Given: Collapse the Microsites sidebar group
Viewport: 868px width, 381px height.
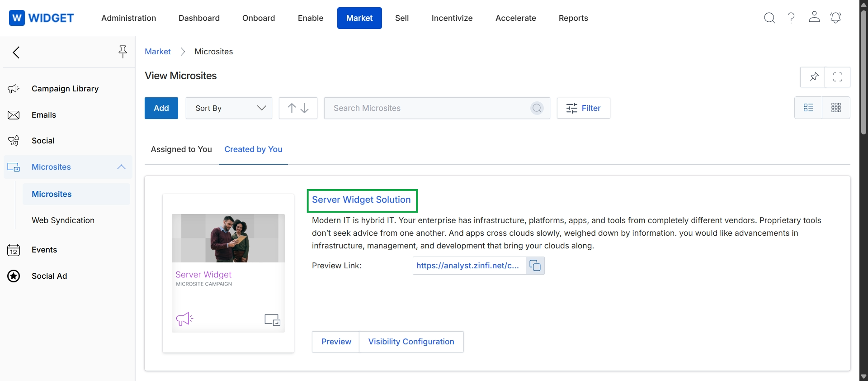Looking at the screenshot, I should pos(121,167).
